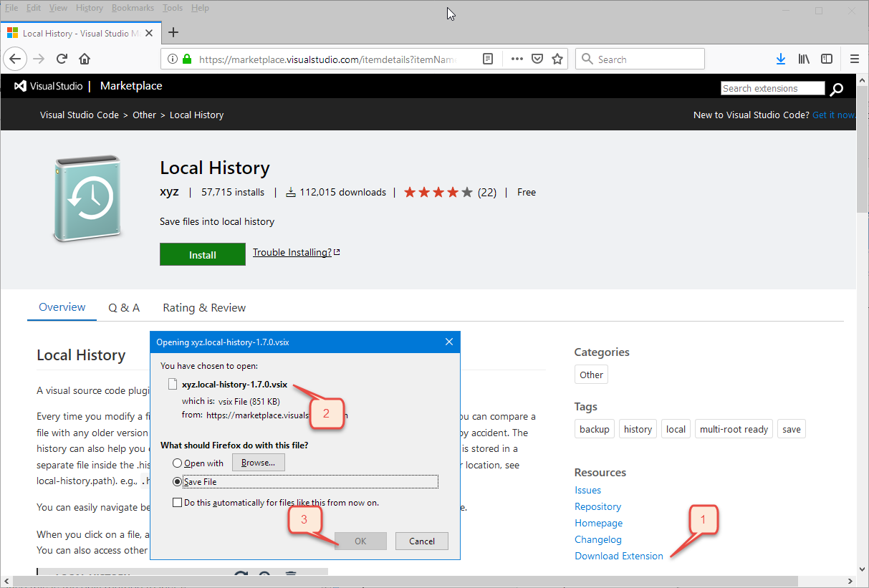
Task: Select the 'Save File' radio option
Action: pos(177,482)
